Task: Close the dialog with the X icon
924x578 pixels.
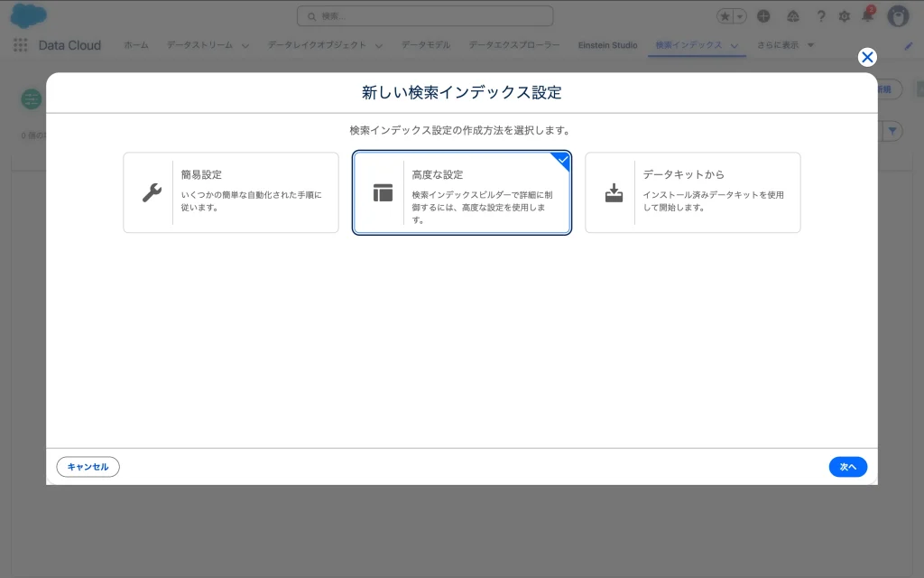Action: 867,58
